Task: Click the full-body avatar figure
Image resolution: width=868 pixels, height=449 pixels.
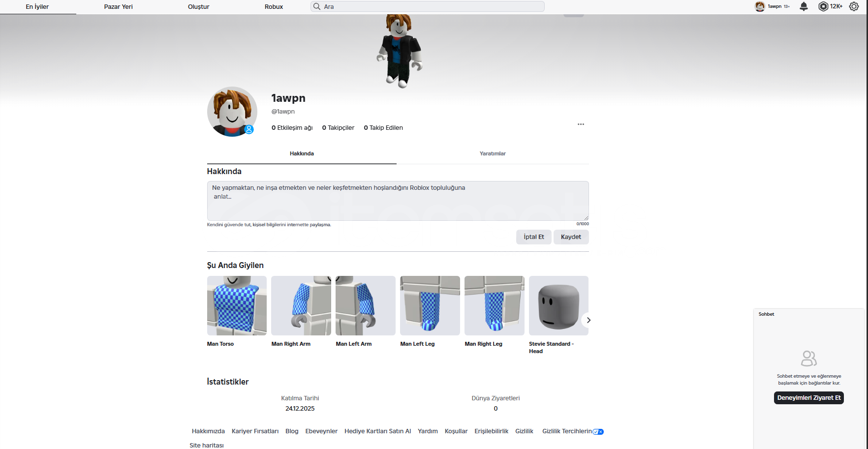Action: pyautogui.click(x=400, y=51)
